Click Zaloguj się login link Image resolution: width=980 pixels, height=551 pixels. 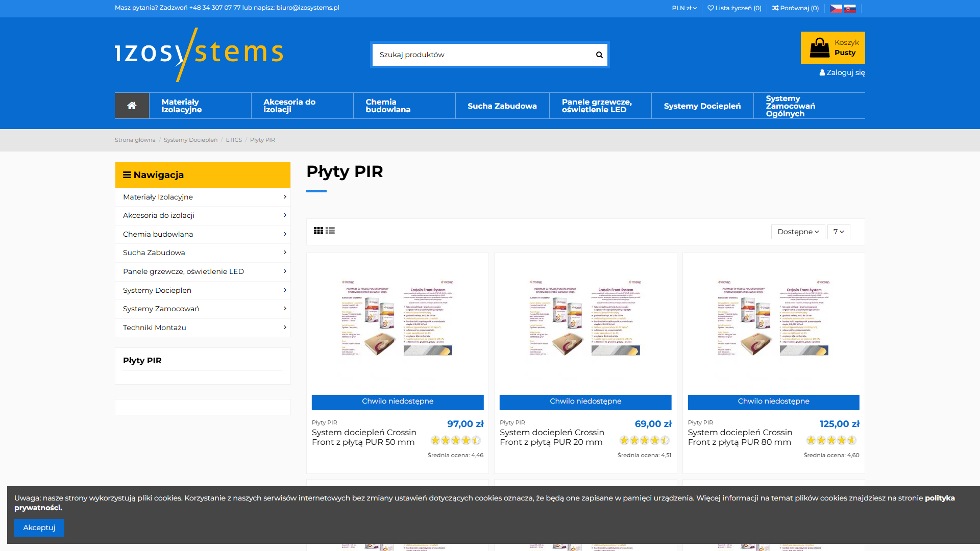(842, 72)
